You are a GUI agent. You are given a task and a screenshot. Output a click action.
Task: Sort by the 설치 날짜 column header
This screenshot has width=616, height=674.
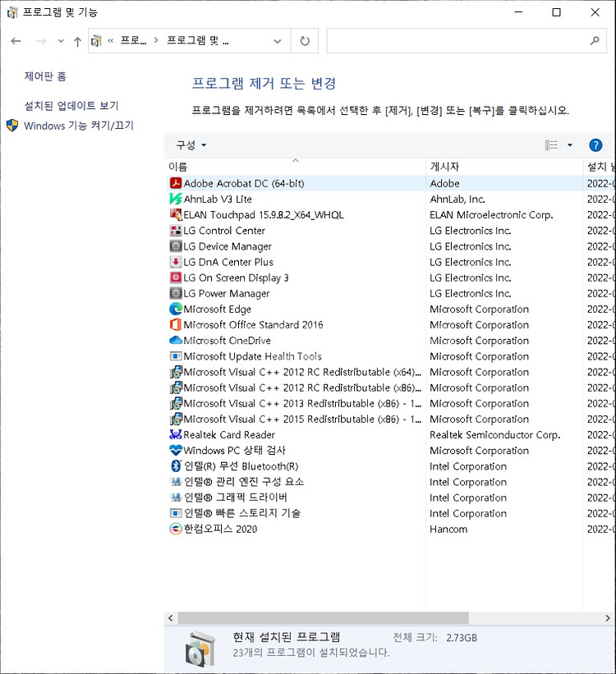click(600, 167)
